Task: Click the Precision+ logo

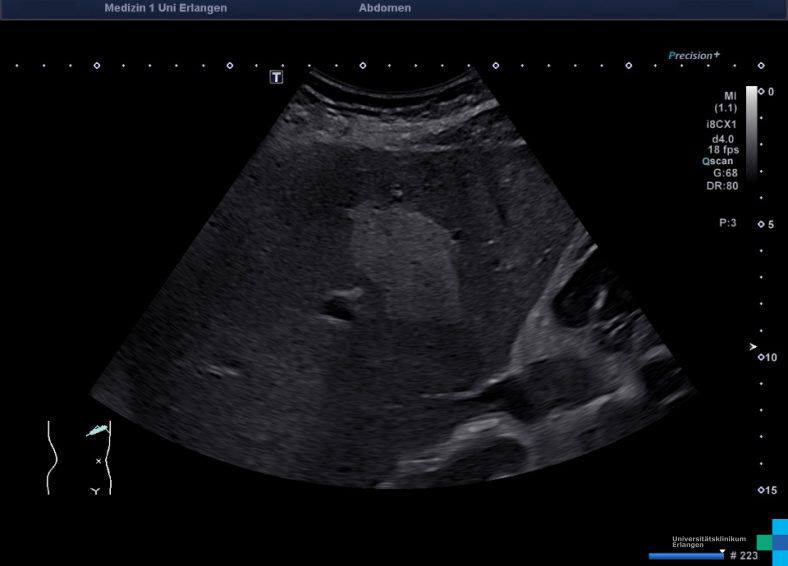Action: [x=694, y=56]
